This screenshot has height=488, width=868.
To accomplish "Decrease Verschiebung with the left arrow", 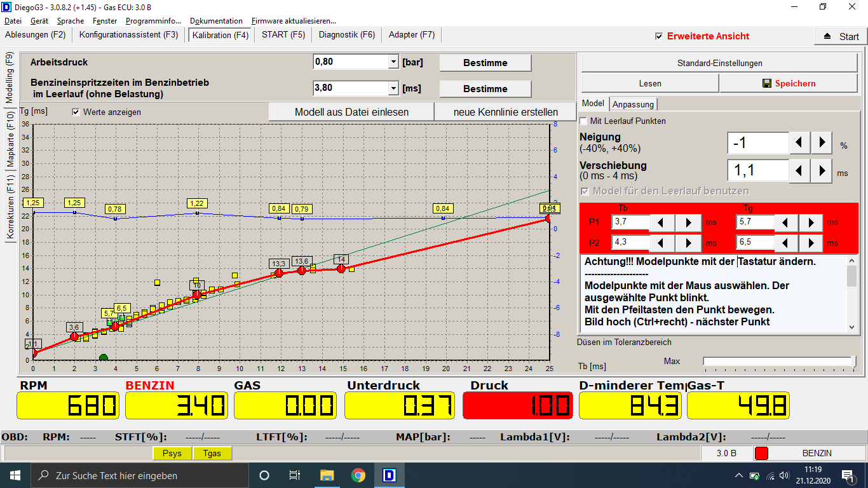I will [799, 171].
